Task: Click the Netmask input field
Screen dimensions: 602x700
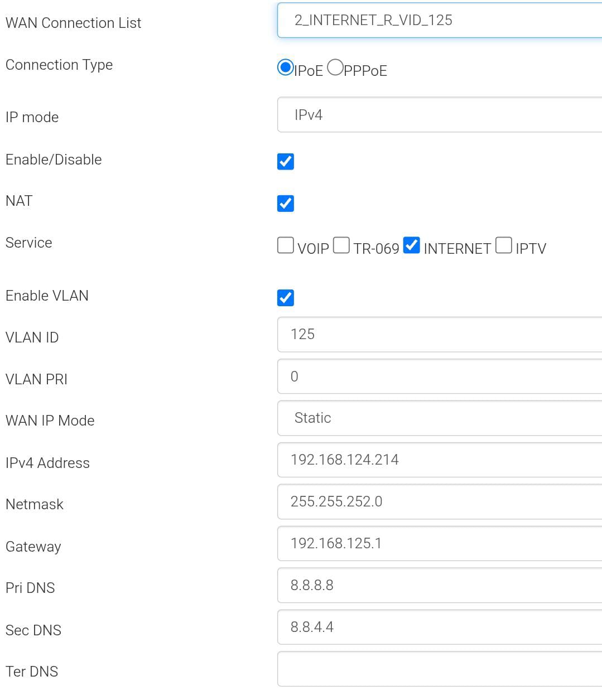Action: pos(440,502)
